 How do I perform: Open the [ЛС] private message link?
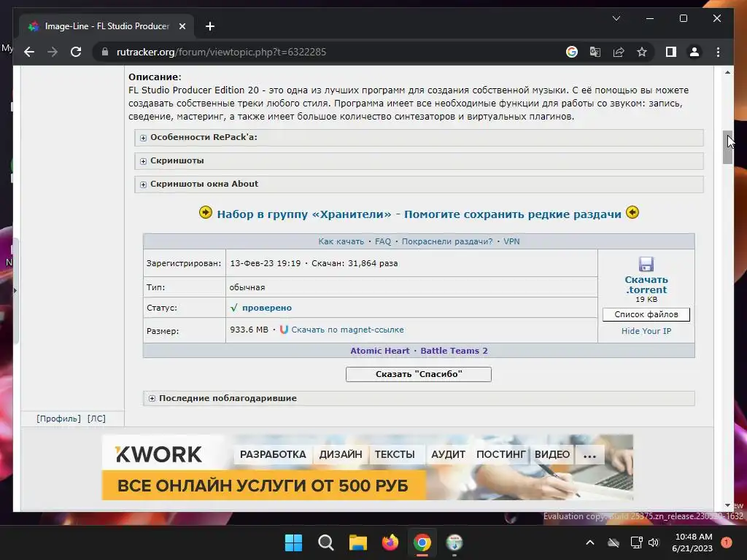click(96, 419)
